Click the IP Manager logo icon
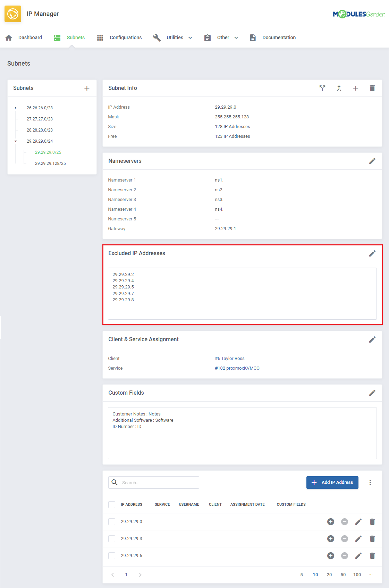This screenshot has height=588, width=389. coord(13,14)
